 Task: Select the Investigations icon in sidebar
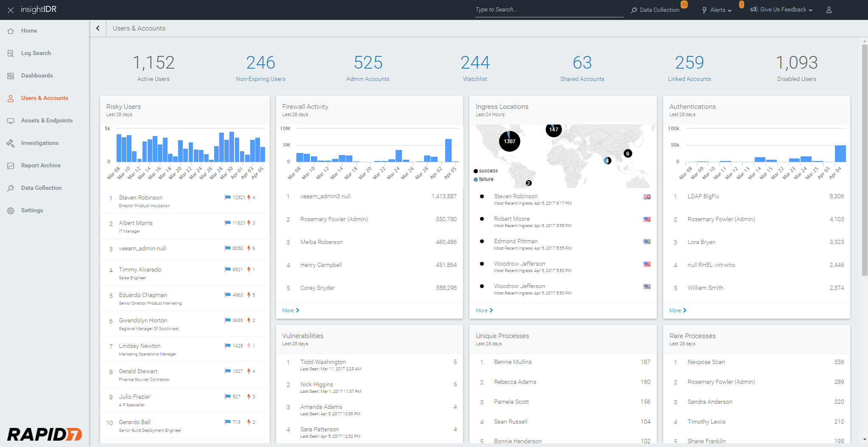coord(11,143)
